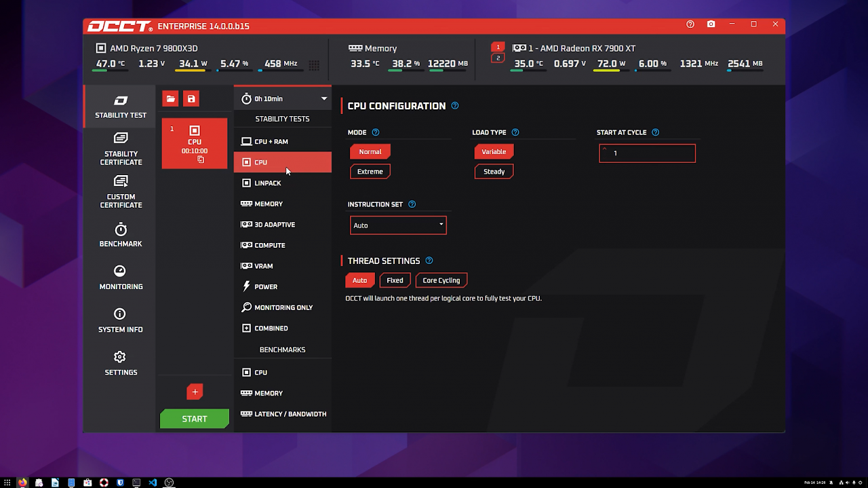868x488 pixels.
Task: Click the taskbar clock
Action: [x=816, y=483]
